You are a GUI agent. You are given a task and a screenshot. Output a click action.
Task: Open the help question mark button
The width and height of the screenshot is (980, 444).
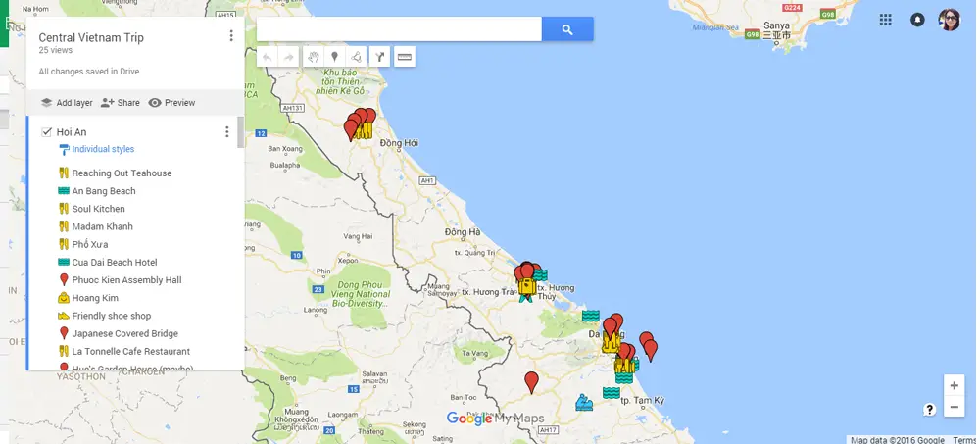point(929,410)
